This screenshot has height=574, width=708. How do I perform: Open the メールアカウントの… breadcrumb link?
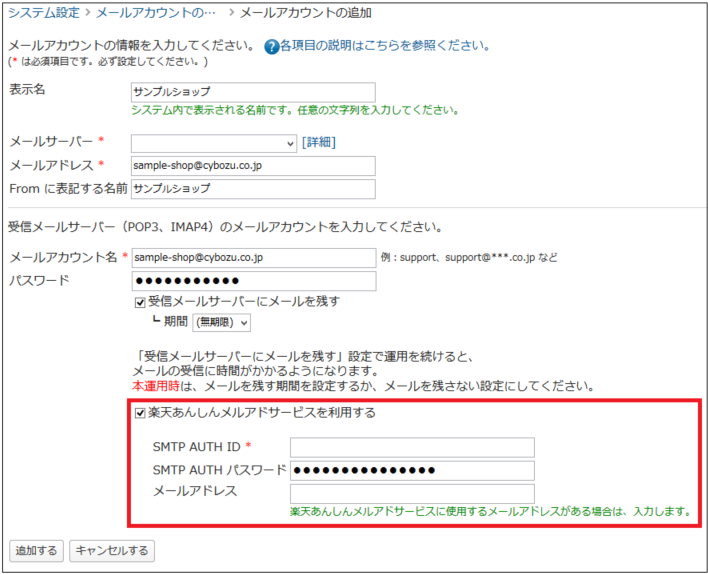click(x=155, y=13)
